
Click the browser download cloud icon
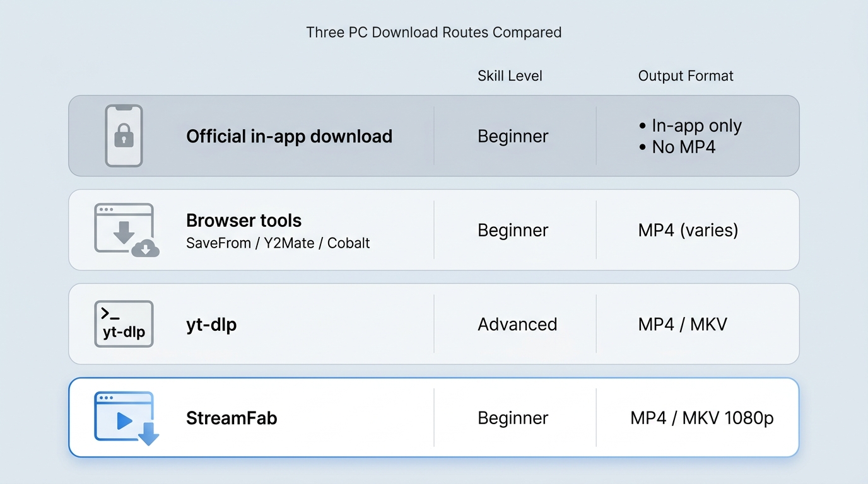(x=127, y=230)
